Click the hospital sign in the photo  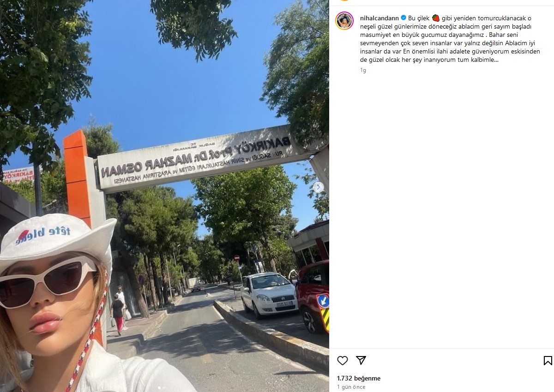coord(194,160)
